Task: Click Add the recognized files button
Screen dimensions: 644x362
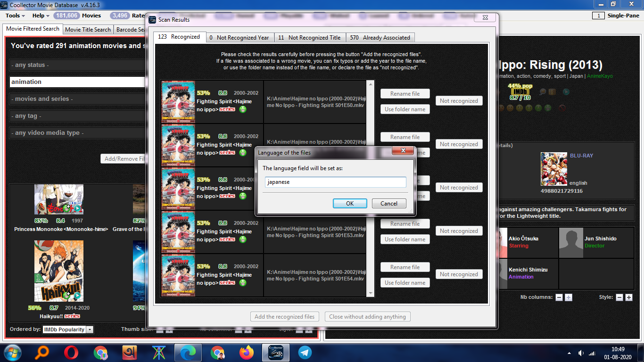Action: coord(285,317)
